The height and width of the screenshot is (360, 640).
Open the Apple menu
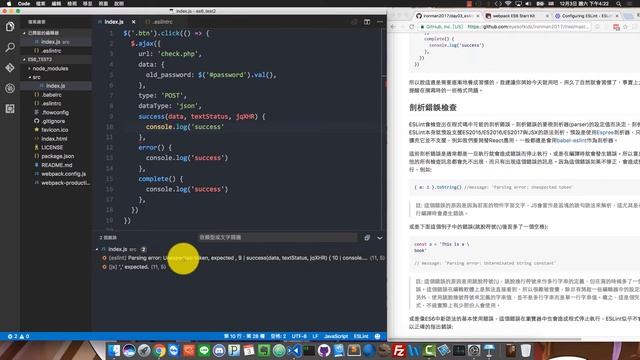tap(9, 4)
